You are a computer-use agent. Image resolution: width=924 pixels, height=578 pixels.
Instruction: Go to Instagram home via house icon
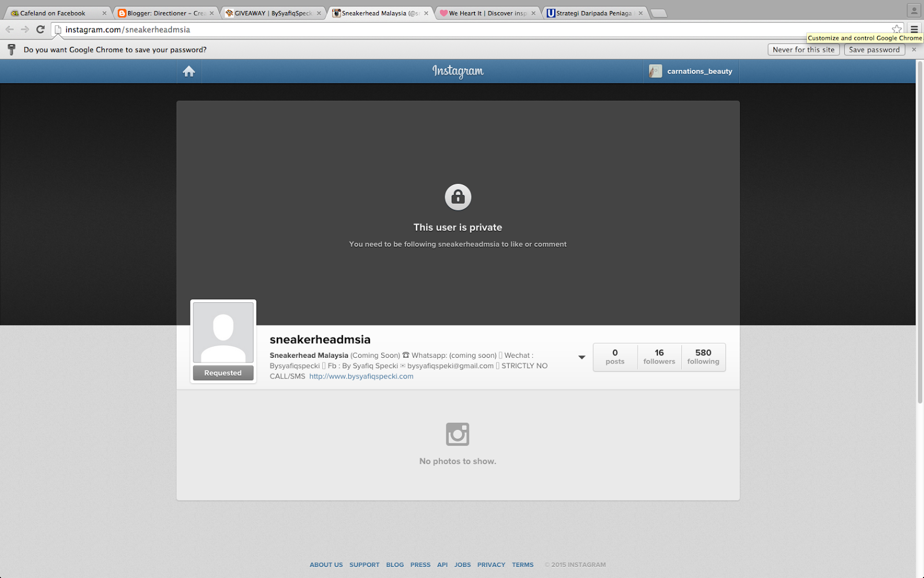(x=189, y=71)
